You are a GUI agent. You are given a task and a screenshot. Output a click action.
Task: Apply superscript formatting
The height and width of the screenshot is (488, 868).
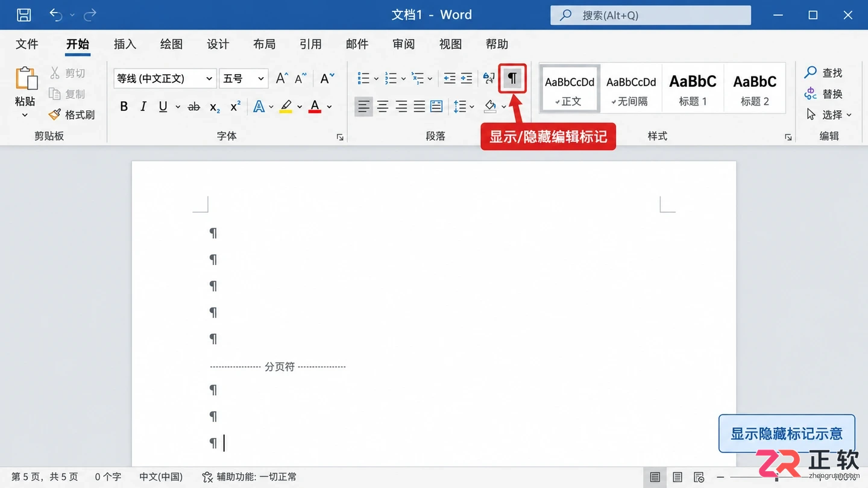click(236, 107)
